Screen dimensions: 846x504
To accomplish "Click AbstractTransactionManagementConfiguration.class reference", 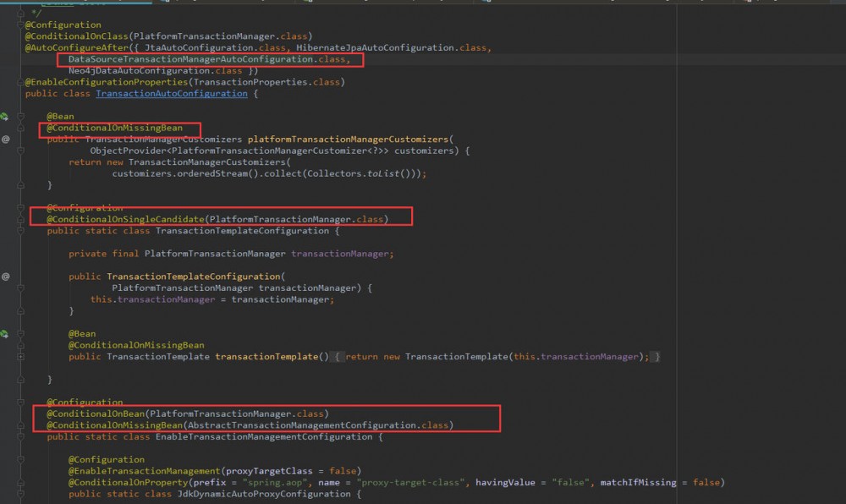I will 318,425.
